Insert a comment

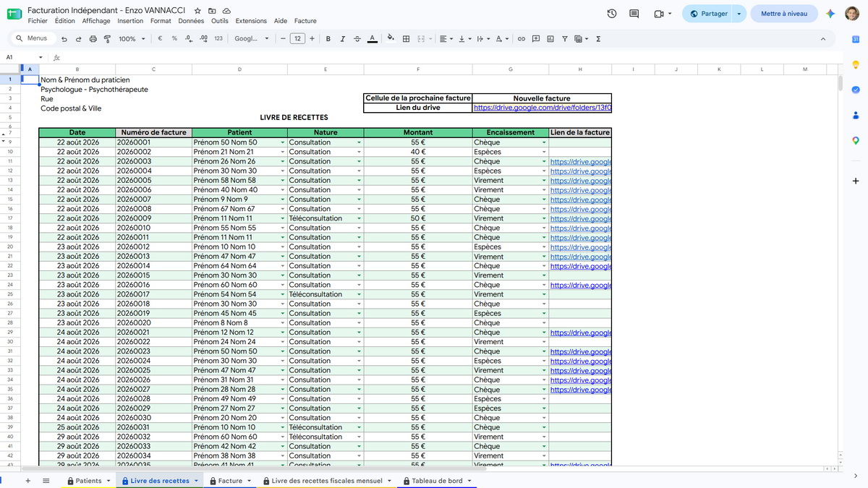tap(536, 39)
